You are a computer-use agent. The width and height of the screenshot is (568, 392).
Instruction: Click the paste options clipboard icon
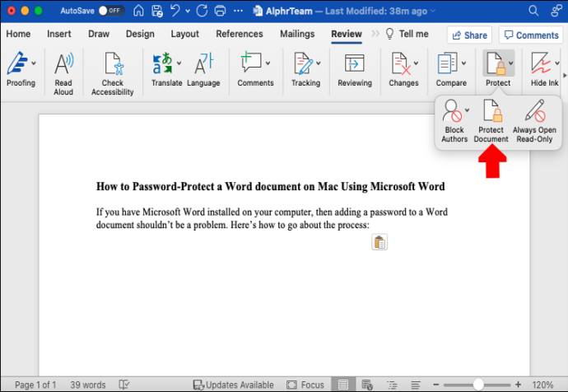379,242
